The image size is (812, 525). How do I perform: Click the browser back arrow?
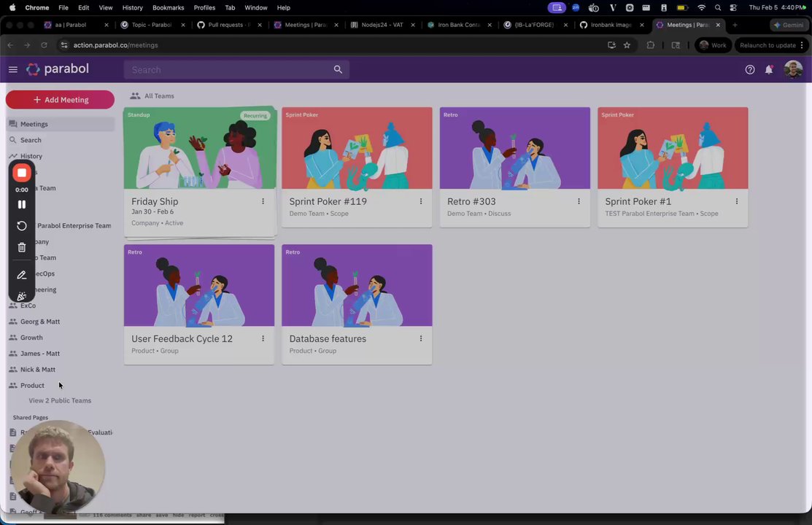coord(10,45)
